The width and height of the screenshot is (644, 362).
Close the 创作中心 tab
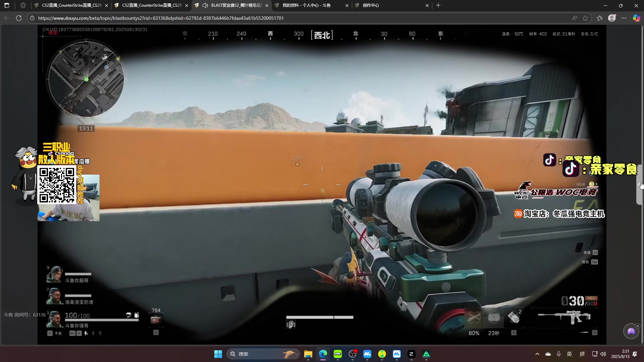point(427,5)
